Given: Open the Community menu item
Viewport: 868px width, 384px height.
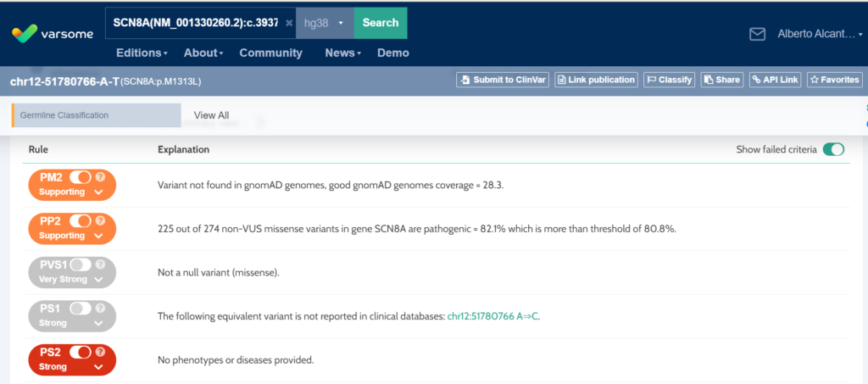Looking at the screenshot, I should coord(270,53).
